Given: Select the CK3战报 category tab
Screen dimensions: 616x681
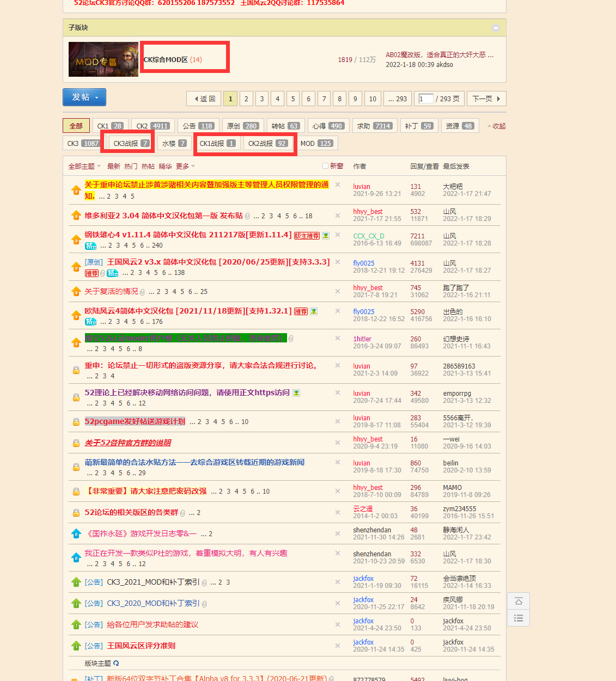Looking at the screenshot, I should [x=131, y=143].
